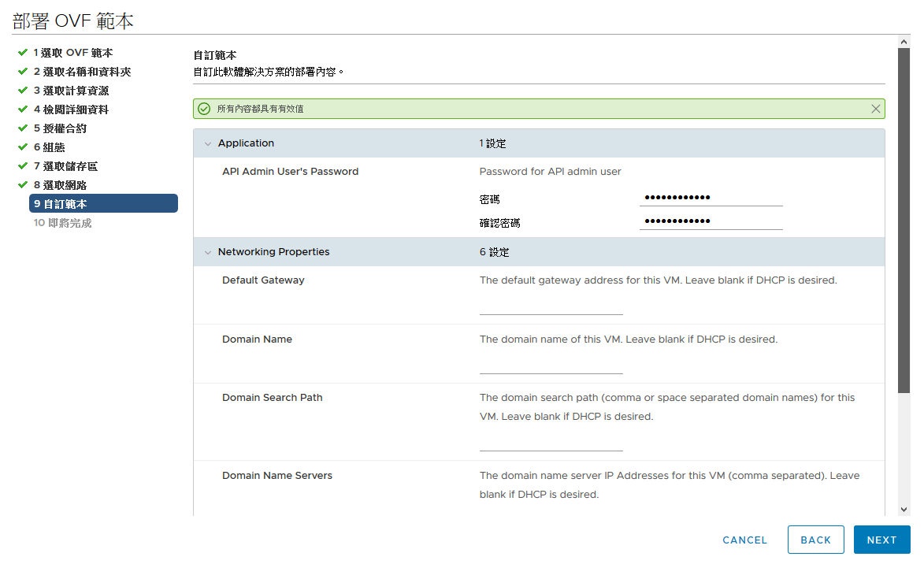Click the green checkmark beside step 1

click(x=23, y=53)
